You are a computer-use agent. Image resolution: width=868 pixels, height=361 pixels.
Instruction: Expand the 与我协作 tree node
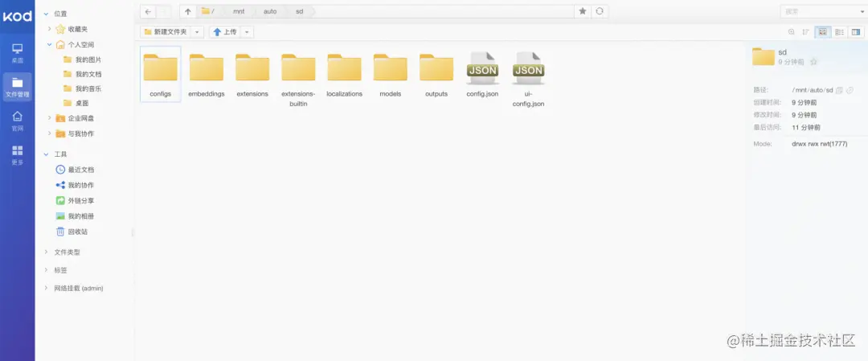[x=49, y=133]
